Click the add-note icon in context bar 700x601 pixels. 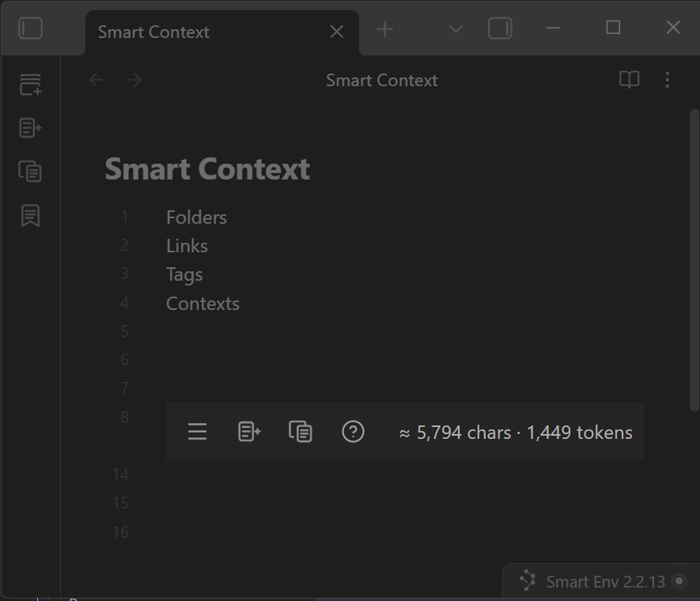point(249,432)
